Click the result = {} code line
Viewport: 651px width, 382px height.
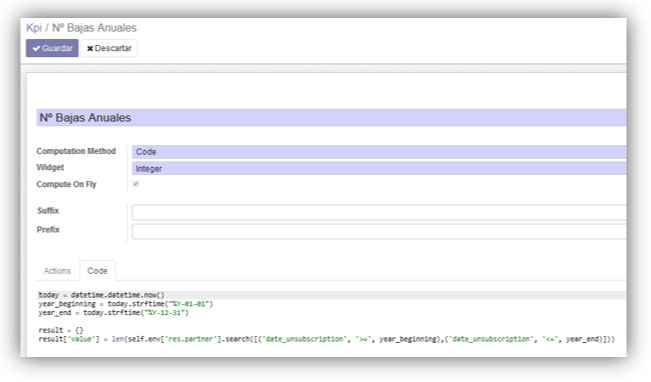[x=61, y=330]
